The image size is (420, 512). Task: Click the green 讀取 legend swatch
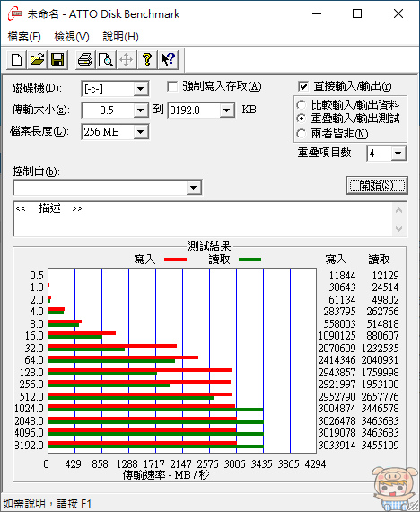pos(250,260)
